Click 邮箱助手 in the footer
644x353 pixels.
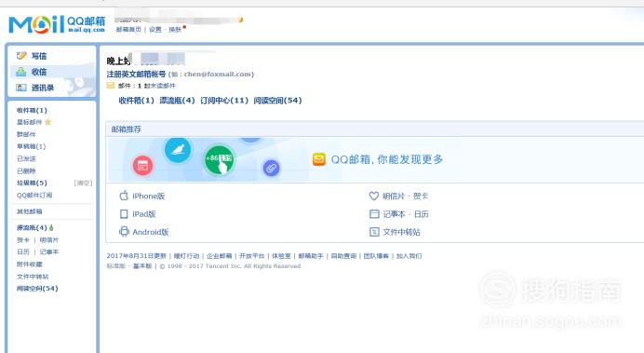(x=311, y=256)
